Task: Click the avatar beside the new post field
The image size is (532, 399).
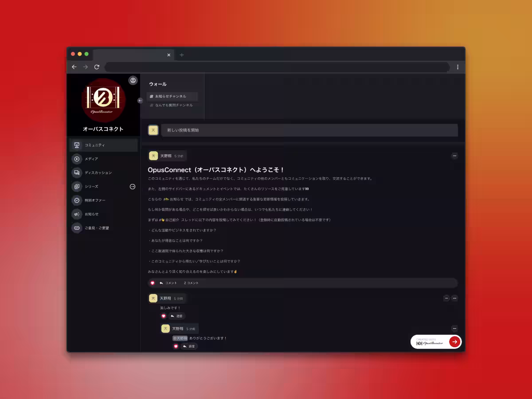Action: 153,130
